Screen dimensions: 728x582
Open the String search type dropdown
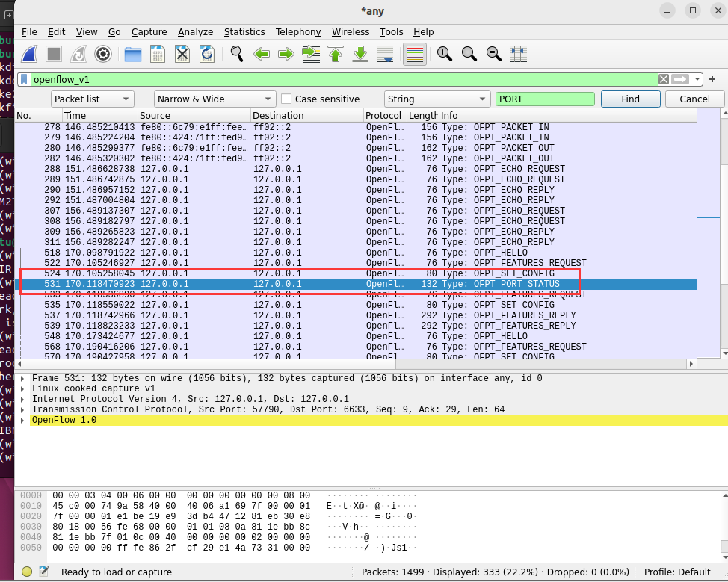(437, 99)
